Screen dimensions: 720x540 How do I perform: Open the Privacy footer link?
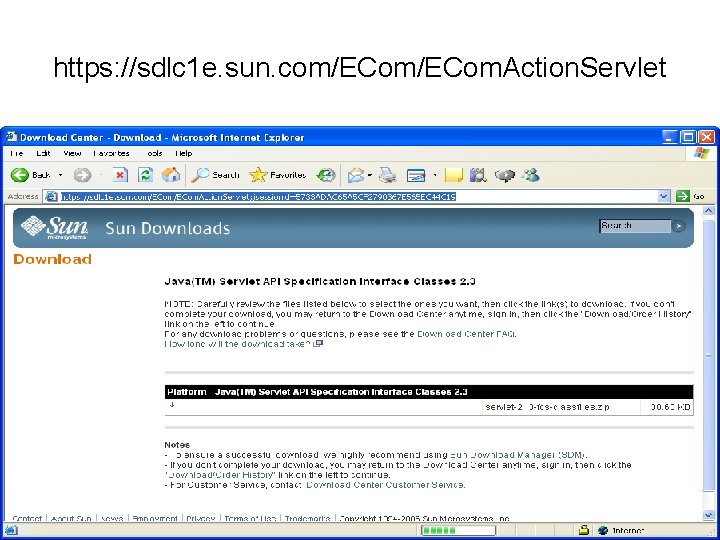pyautogui.click(x=201, y=518)
